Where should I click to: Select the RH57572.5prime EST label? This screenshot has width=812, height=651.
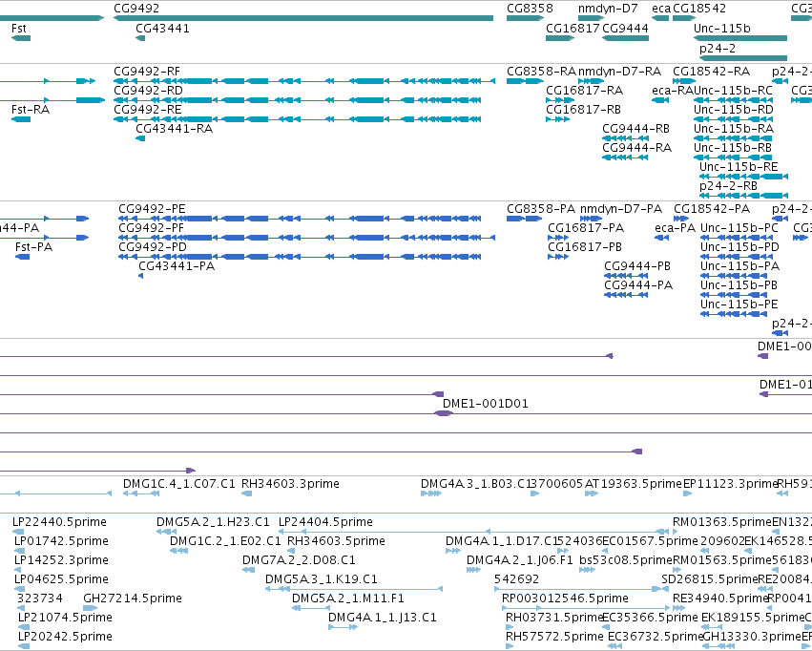click(x=555, y=637)
